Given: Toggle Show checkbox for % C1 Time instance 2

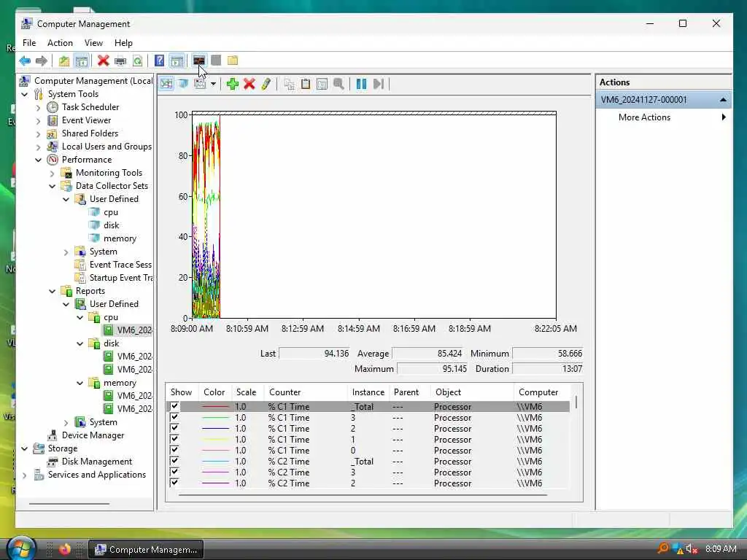Looking at the screenshot, I should pos(174,428).
